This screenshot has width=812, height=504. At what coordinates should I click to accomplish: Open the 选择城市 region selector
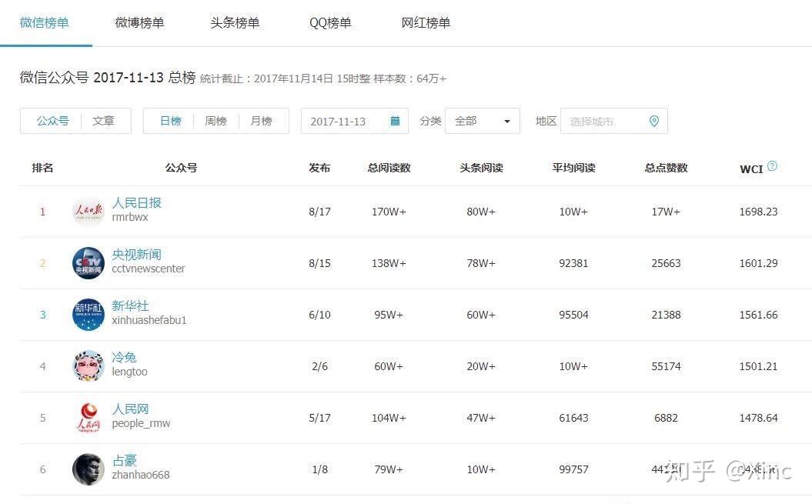tap(604, 122)
